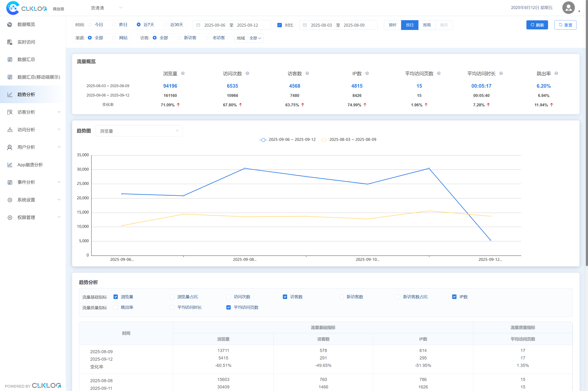588x391 pixels.
Task: Open 数据汇总 in the sidebar
Action: click(x=26, y=60)
